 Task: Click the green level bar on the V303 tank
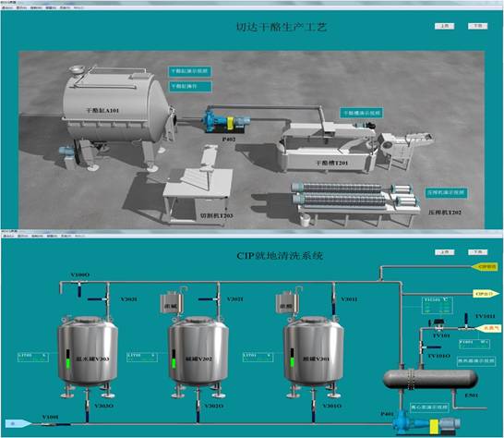coord(68,363)
